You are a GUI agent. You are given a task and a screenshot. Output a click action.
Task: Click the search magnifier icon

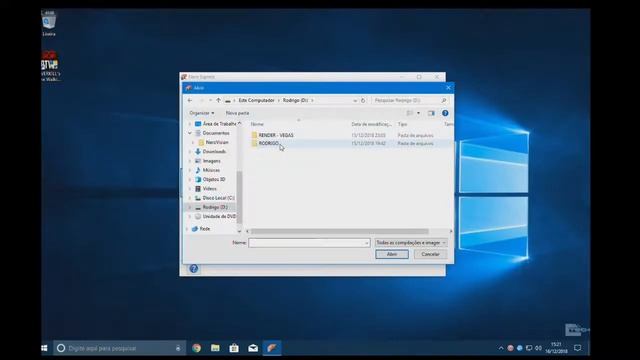444,100
